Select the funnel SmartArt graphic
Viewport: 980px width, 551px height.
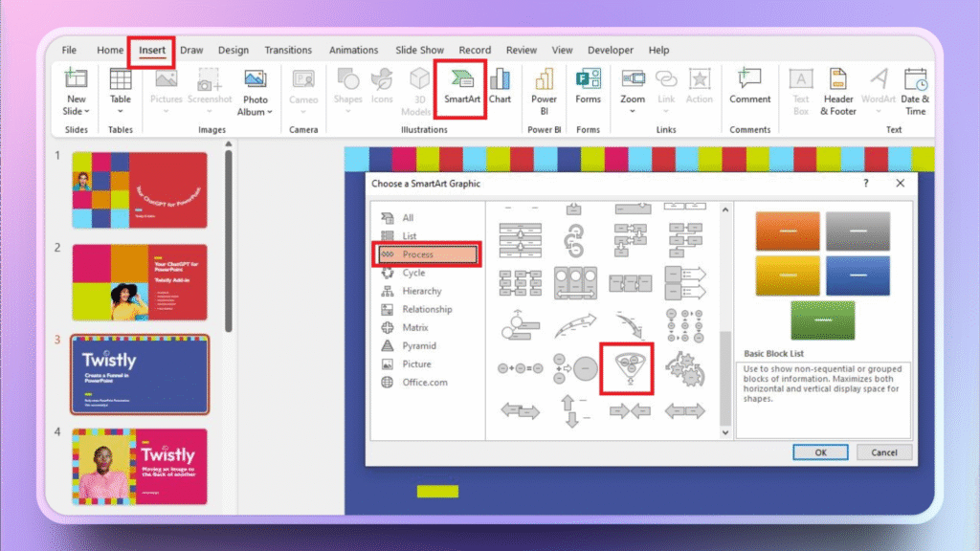626,366
